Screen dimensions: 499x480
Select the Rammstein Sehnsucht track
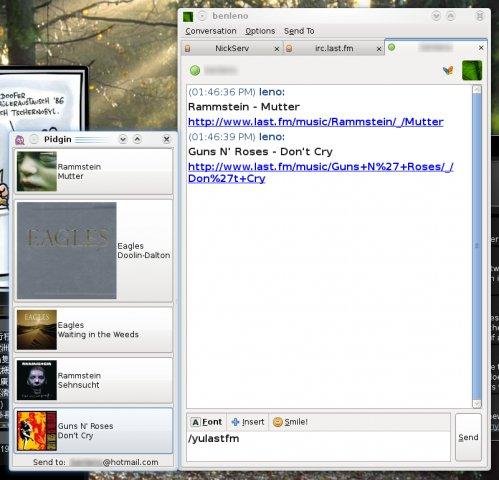[x=93, y=380]
